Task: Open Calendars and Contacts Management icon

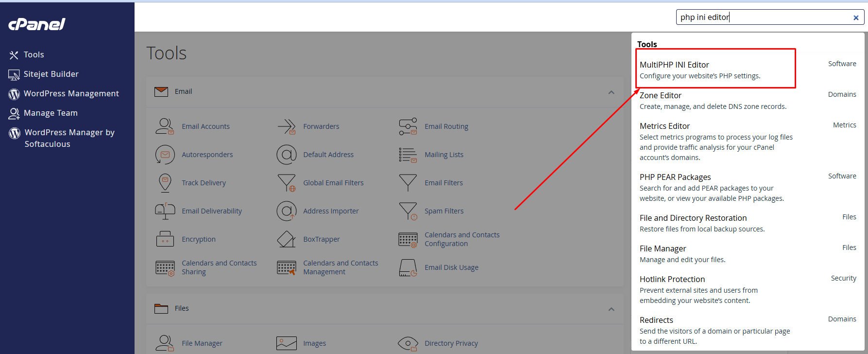Action: click(x=286, y=267)
